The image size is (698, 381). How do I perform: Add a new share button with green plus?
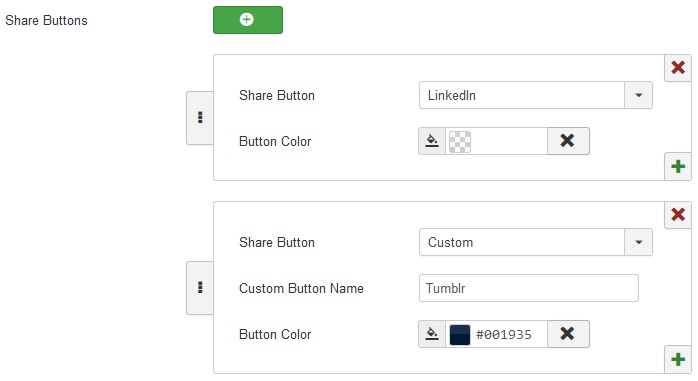tap(248, 20)
